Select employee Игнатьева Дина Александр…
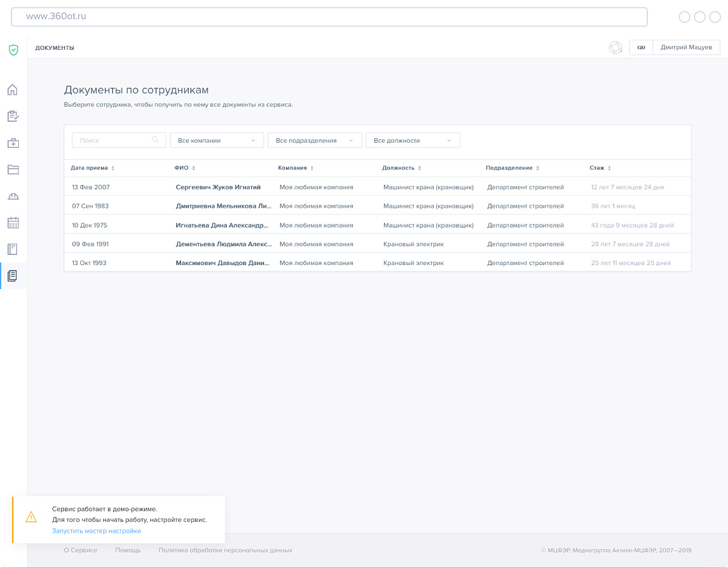The image size is (728, 568). point(222,225)
